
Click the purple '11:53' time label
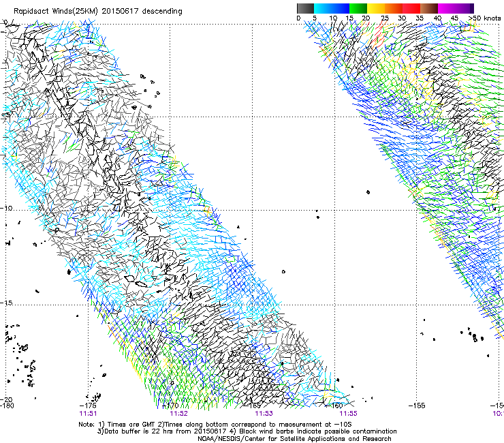[x=264, y=414]
